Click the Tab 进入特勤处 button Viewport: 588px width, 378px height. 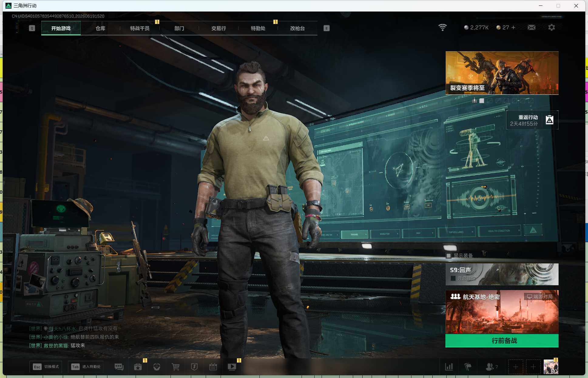[x=86, y=367]
